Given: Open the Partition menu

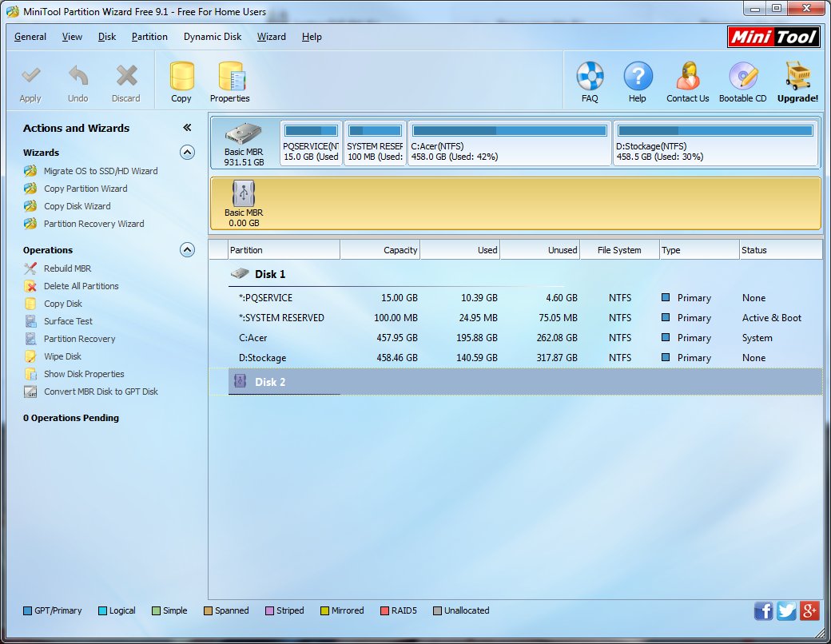Looking at the screenshot, I should click(149, 37).
